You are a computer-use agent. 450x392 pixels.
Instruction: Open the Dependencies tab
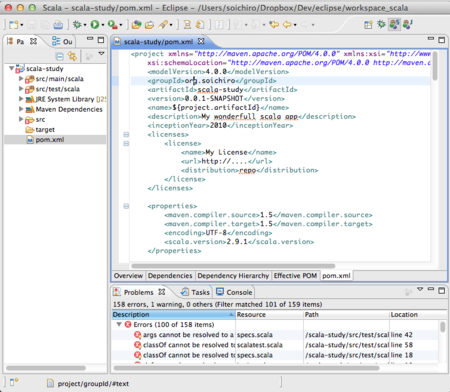tap(170, 276)
